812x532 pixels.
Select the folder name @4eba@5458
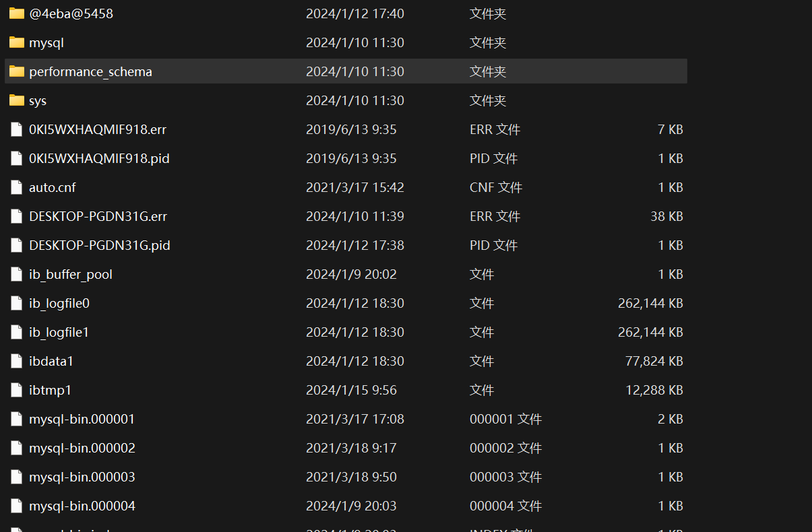[71, 13]
